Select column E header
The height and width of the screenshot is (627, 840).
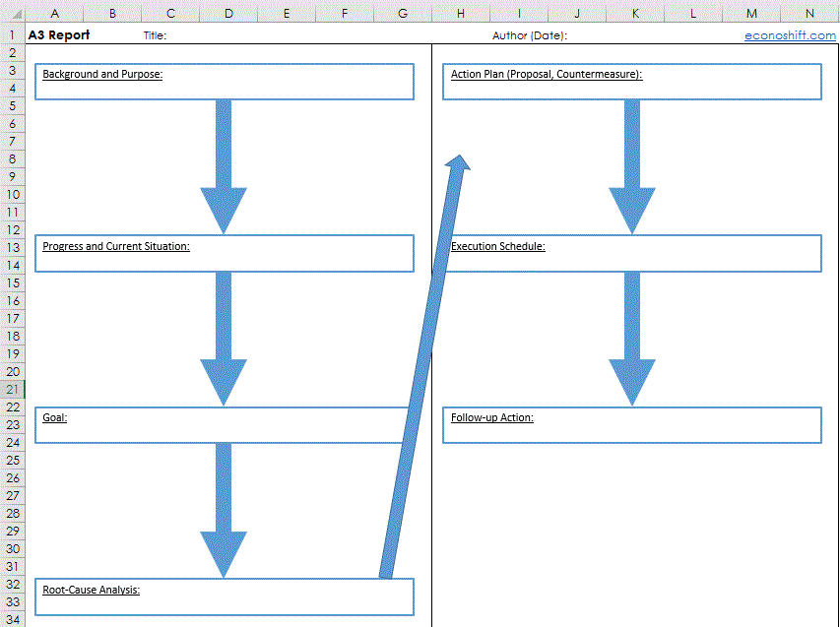click(x=287, y=14)
